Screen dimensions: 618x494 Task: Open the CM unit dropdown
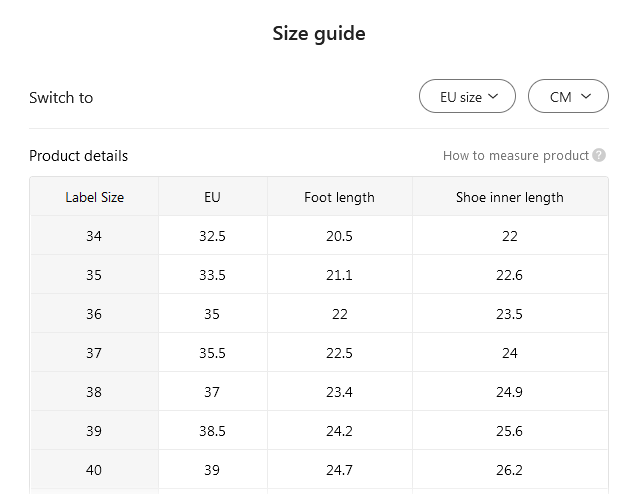pos(568,97)
